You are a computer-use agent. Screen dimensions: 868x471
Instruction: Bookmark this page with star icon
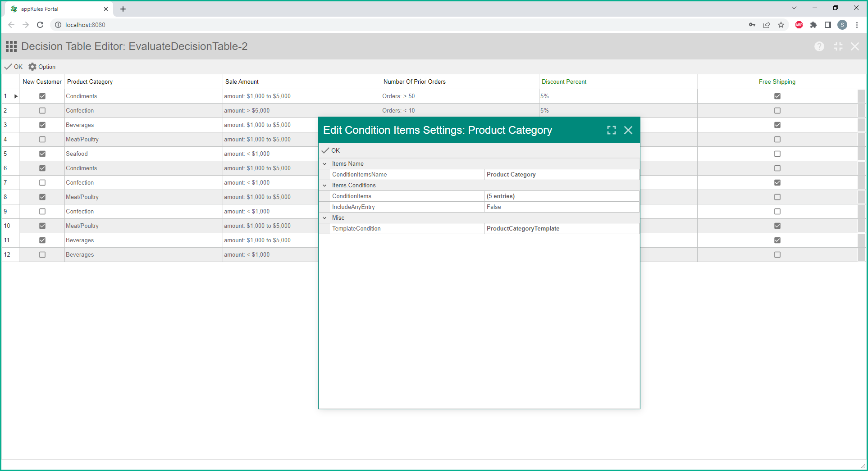pyautogui.click(x=781, y=25)
